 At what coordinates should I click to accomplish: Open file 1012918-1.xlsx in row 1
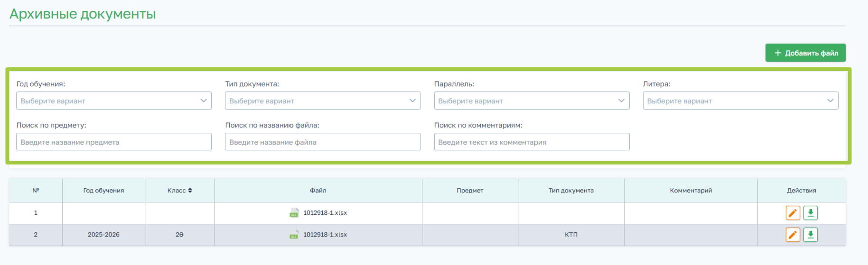click(x=325, y=213)
